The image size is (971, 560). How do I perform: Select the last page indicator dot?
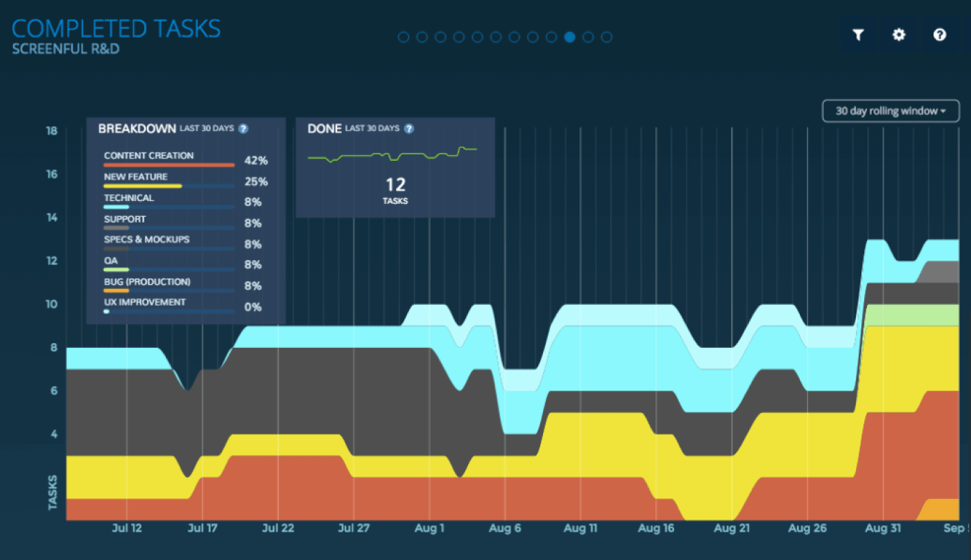tap(606, 37)
